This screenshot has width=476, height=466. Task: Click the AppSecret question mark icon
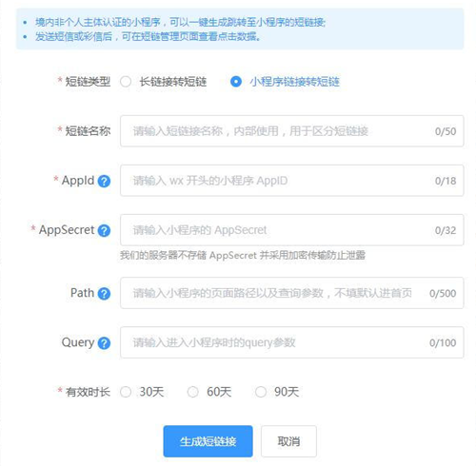104,230
